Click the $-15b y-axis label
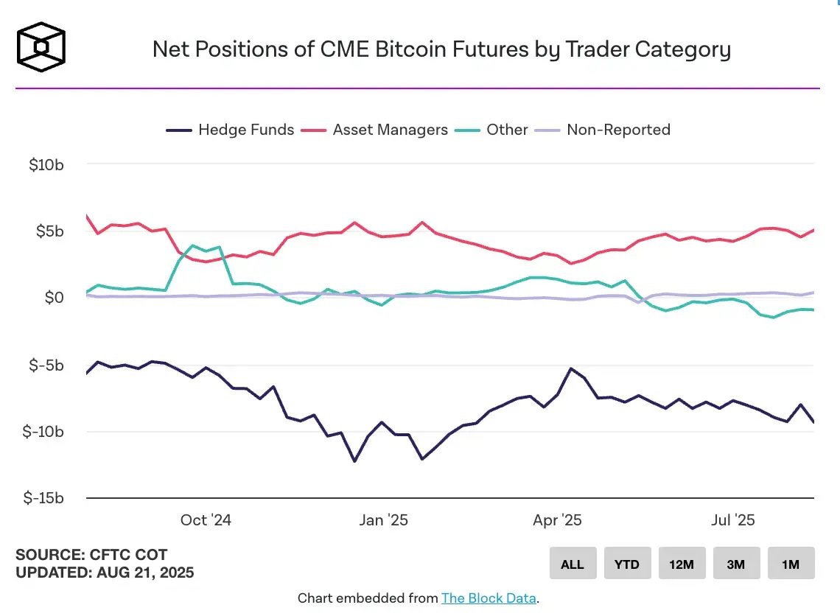This screenshot has width=840, height=616. click(43, 499)
